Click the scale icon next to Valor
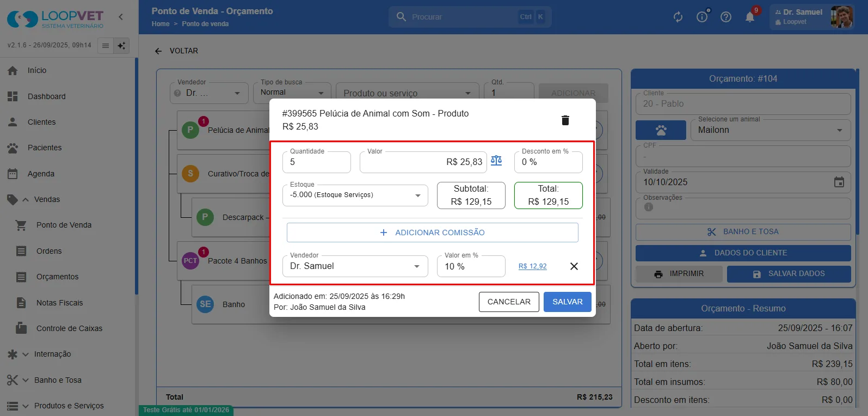 point(496,161)
